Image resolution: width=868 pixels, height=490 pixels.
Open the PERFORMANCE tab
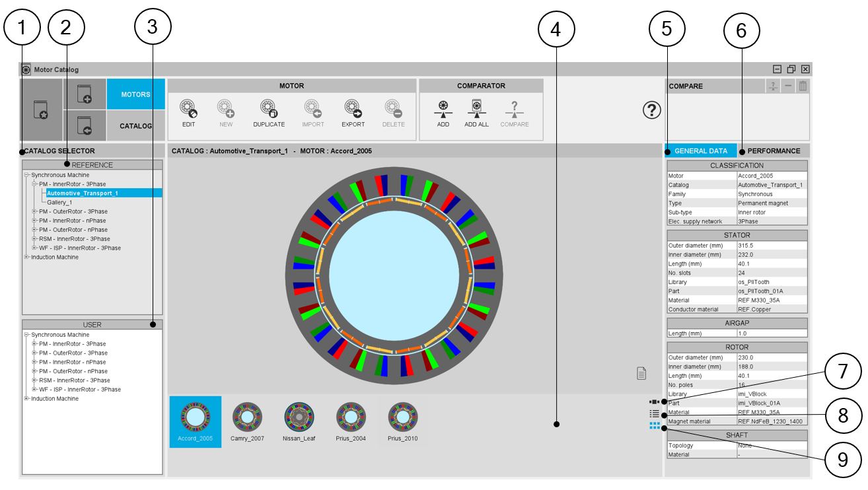774,151
